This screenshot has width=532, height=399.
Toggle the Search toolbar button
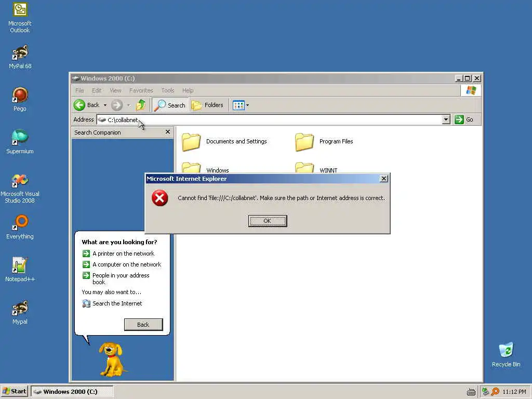click(170, 105)
